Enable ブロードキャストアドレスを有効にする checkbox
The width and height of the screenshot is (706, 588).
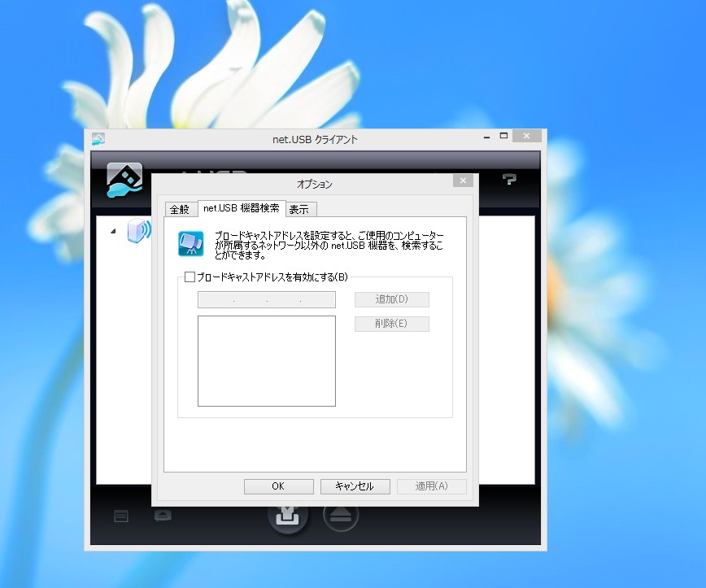190,277
